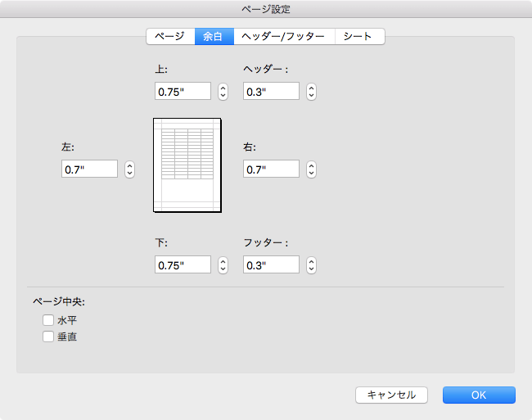This screenshot has height=420, width=532.
Task: Select the 余白 tab
Action: pyautogui.click(x=213, y=36)
